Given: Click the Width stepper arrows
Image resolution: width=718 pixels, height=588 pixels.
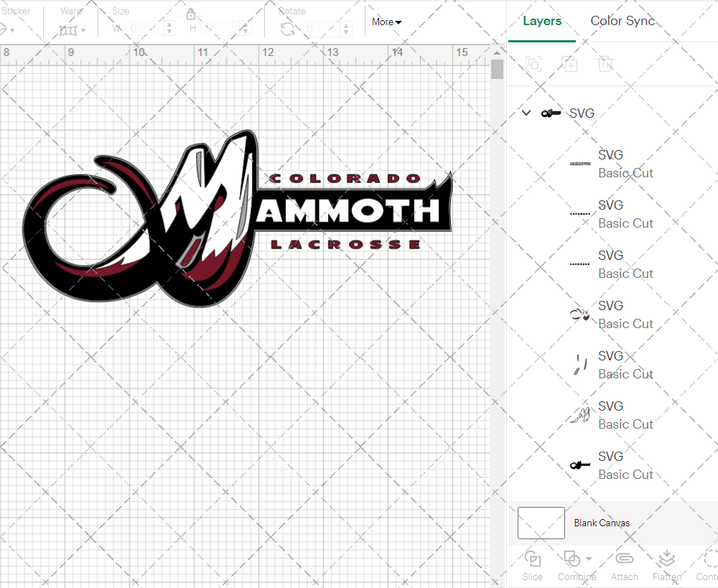Looking at the screenshot, I should coord(169,29).
